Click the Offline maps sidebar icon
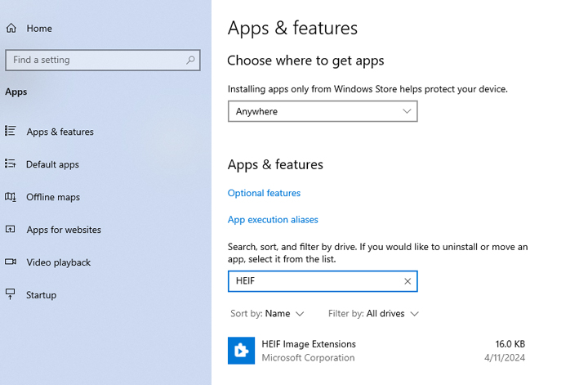Screen dimensions: 588x385 coord(11,197)
